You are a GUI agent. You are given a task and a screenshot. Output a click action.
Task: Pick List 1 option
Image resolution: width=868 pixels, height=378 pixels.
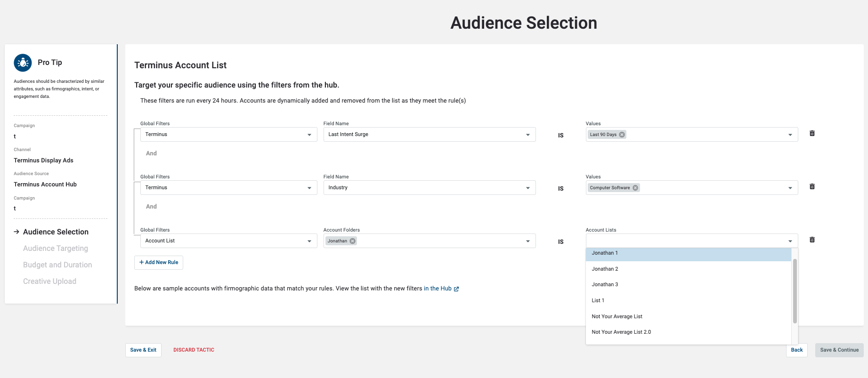tap(689, 300)
